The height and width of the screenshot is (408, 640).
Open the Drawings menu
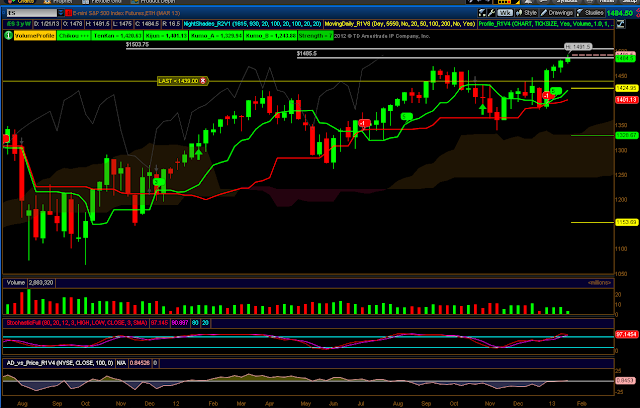557,13
